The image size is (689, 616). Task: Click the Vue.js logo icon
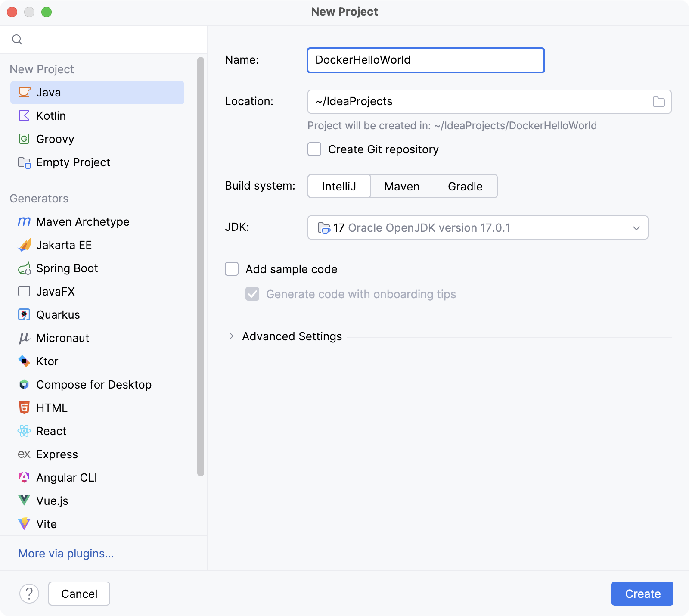[x=24, y=501]
